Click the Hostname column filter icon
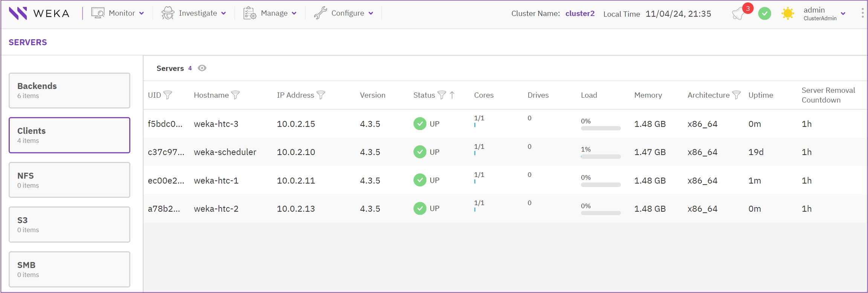 235,95
